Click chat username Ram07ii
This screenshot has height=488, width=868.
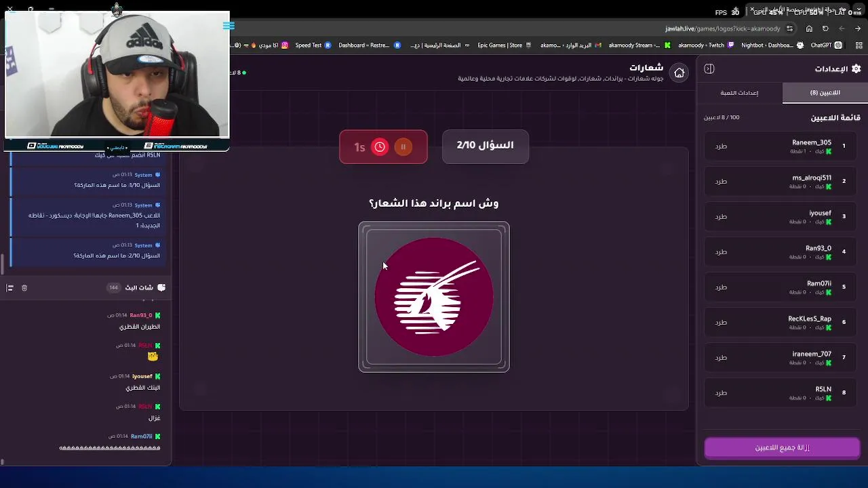click(x=142, y=436)
